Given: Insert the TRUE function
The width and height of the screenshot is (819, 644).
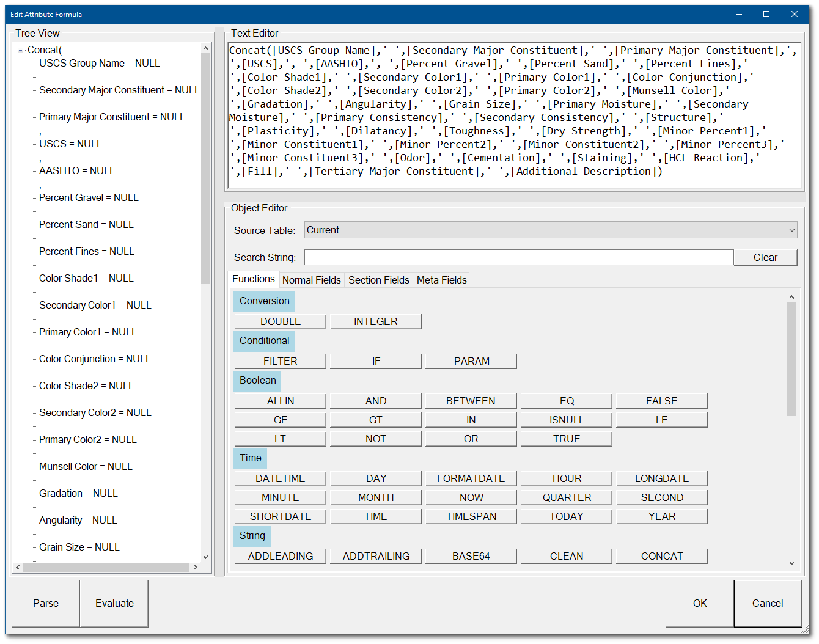Looking at the screenshot, I should tap(567, 439).
